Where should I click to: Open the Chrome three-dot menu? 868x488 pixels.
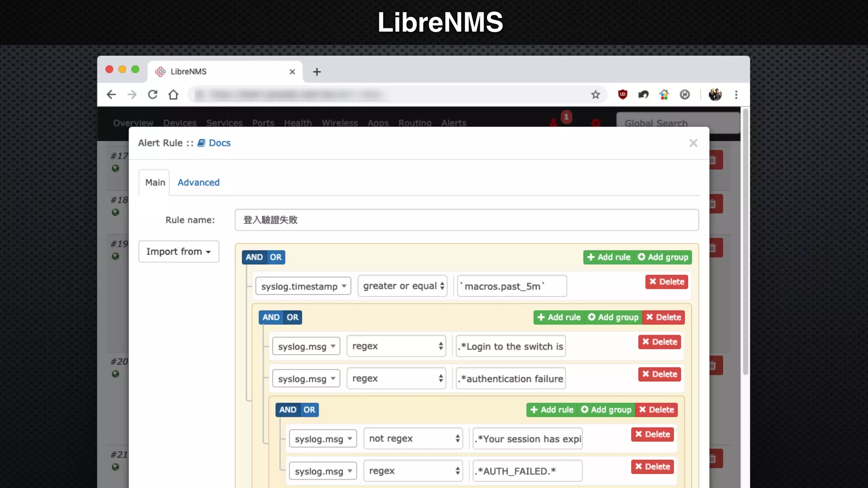pos(736,94)
